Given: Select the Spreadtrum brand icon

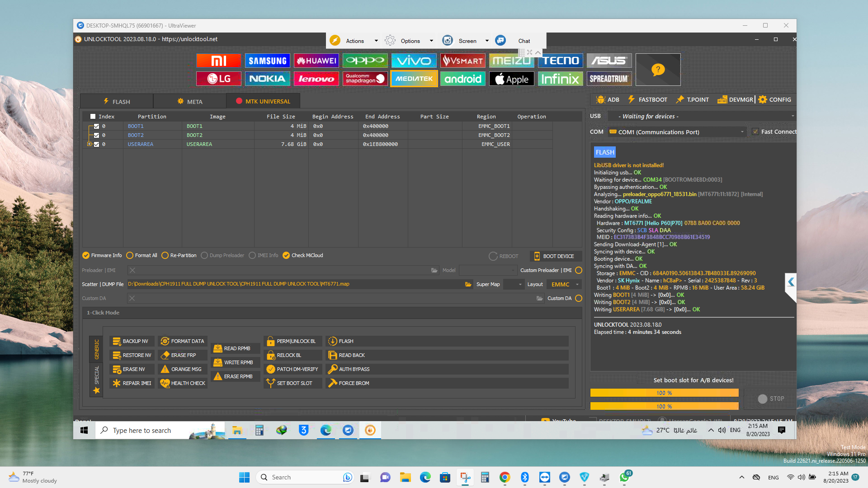Looking at the screenshot, I should click(x=609, y=79).
